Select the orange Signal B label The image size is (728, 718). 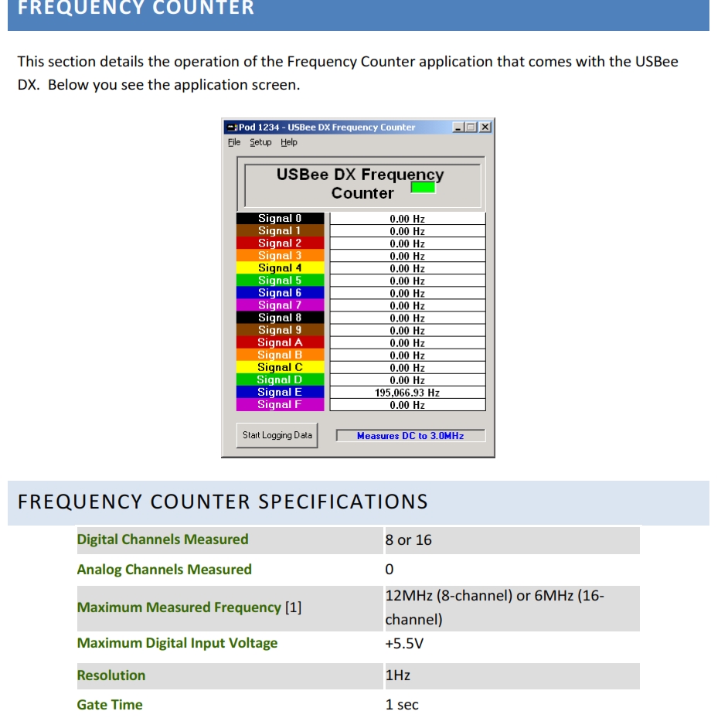[x=280, y=355]
